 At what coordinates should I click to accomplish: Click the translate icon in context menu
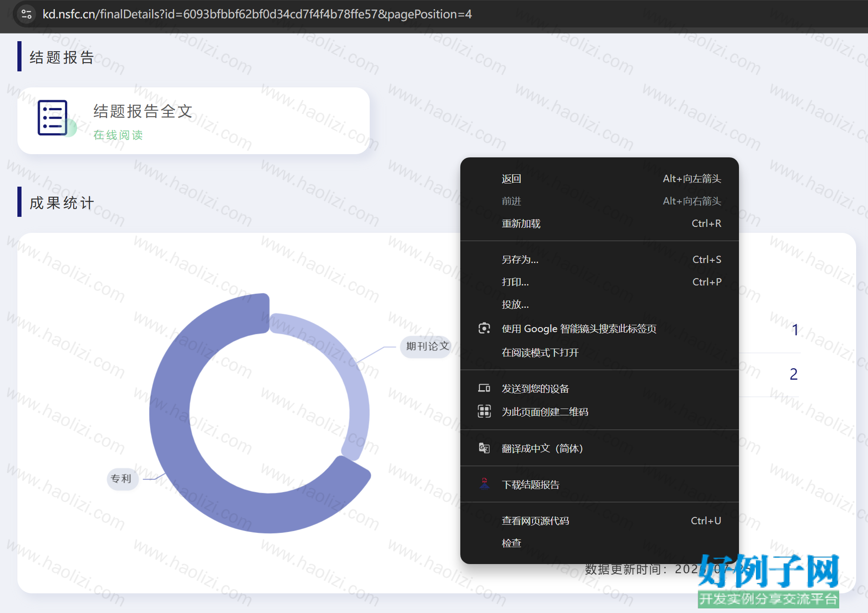tap(484, 448)
